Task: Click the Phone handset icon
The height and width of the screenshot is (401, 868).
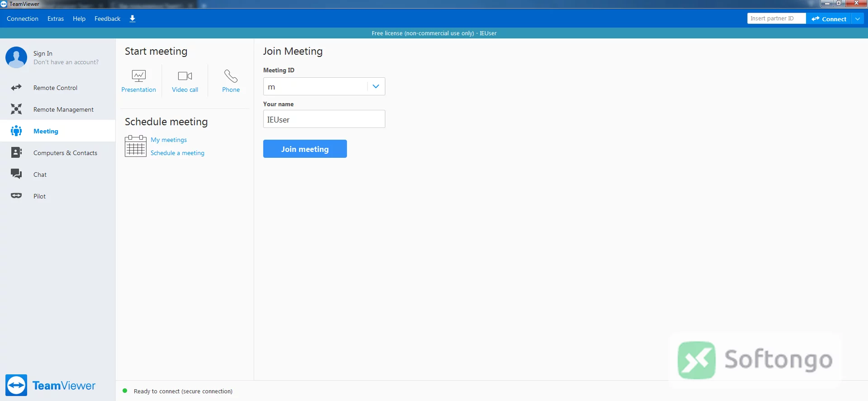Action: (231, 76)
